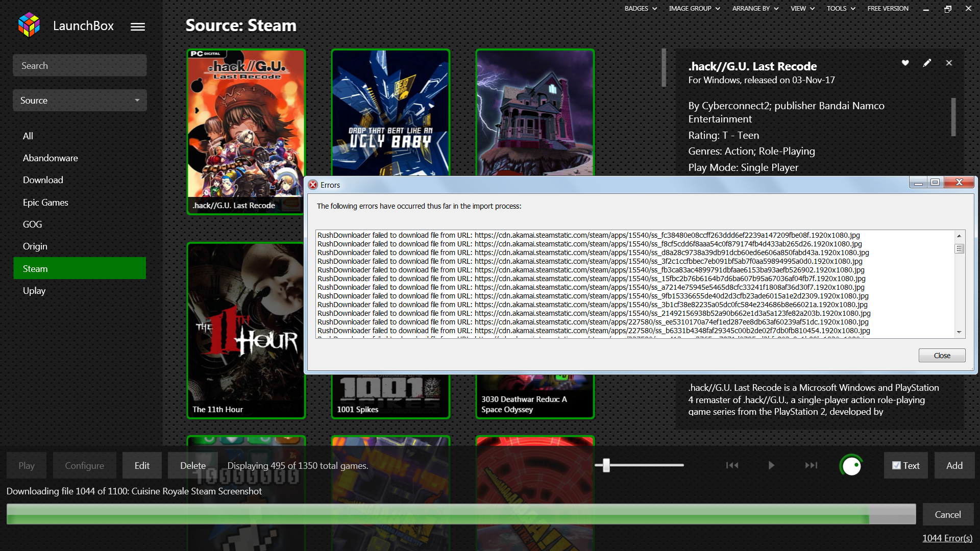Play the music track
Image resolution: width=980 pixels, height=551 pixels.
coord(771,465)
